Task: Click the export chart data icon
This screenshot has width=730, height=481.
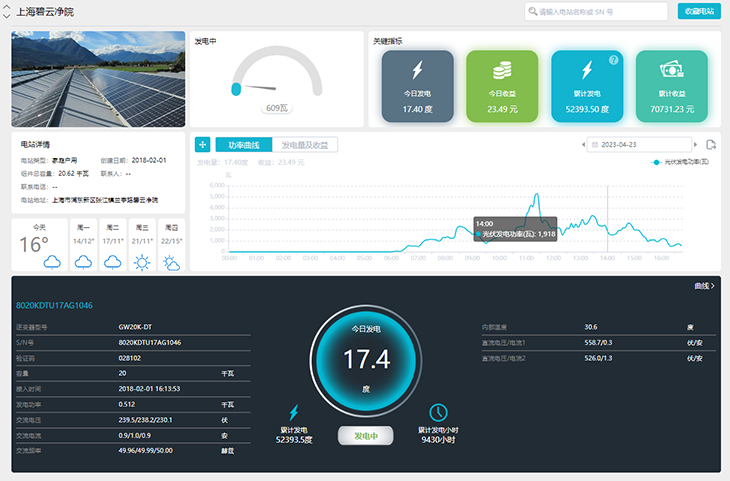Action: pos(711,145)
